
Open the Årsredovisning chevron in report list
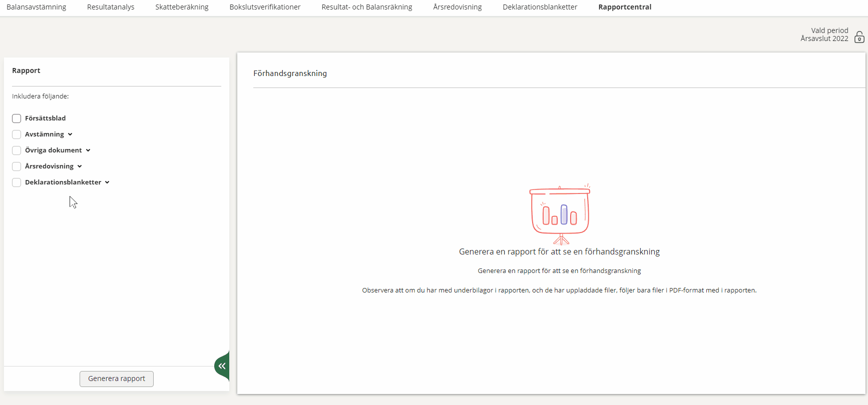pyautogui.click(x=80, y=166)
